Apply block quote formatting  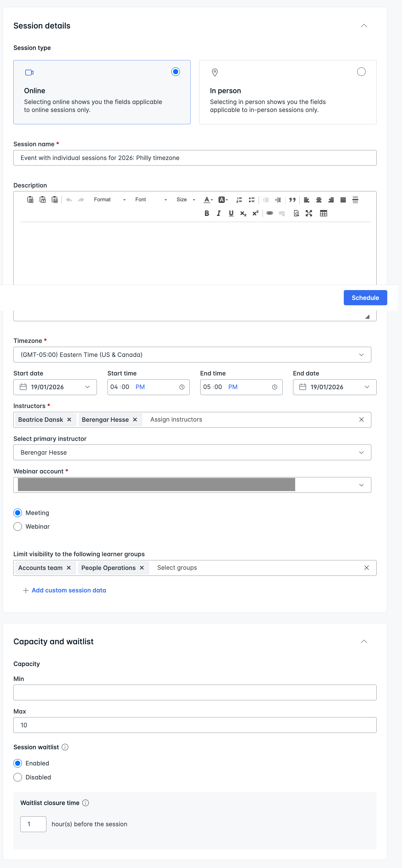[292, 200]
